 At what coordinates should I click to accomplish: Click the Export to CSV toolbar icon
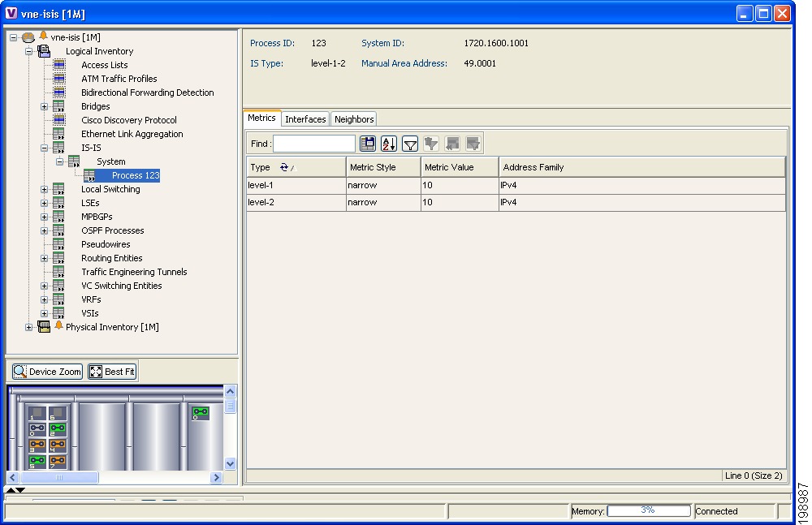pos(368,144)
